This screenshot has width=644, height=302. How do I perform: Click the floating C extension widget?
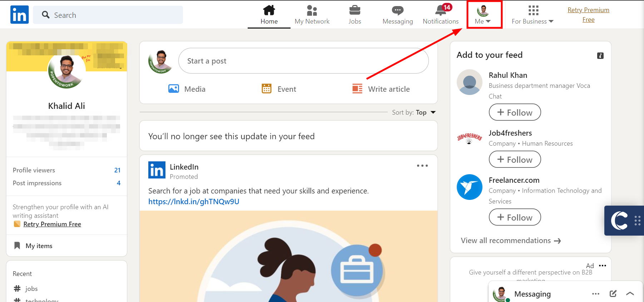[x=619, y=221]
